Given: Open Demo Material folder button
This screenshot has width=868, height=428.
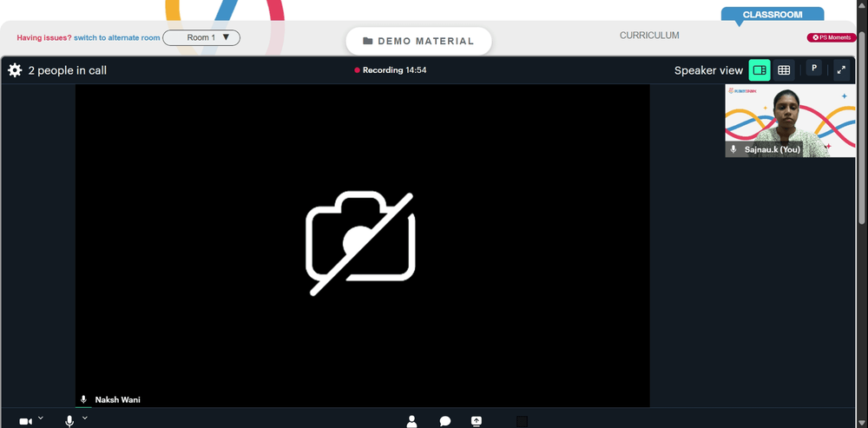Looking at the screenshot, I should tap(418, 41).
